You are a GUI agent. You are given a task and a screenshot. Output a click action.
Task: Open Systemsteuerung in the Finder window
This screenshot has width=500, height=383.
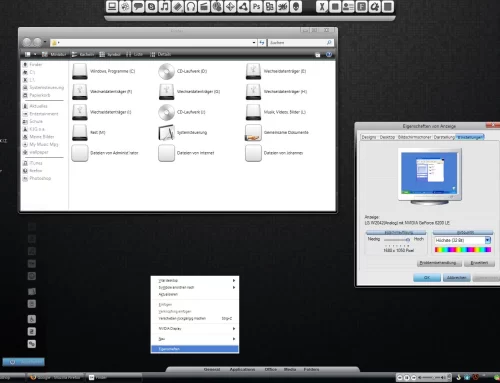183,132
